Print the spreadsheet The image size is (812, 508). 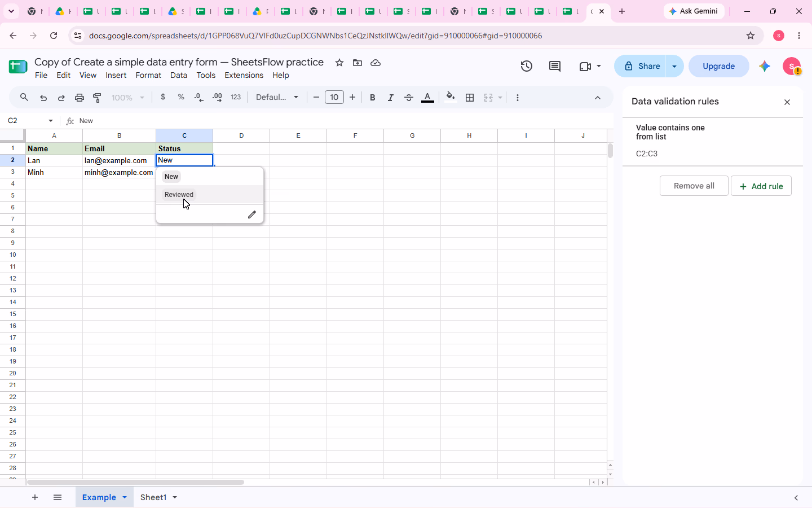click(80, 98)
